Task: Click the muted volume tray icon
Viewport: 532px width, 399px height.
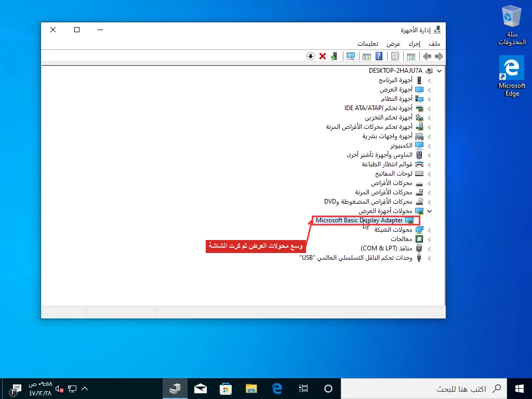Action: coord(59,389)
